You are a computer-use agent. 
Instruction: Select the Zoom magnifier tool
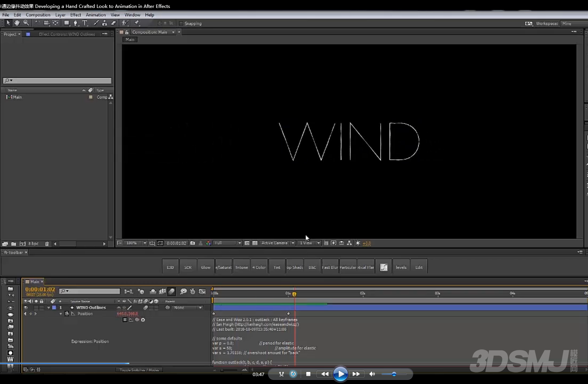click(x=26, y=23)
